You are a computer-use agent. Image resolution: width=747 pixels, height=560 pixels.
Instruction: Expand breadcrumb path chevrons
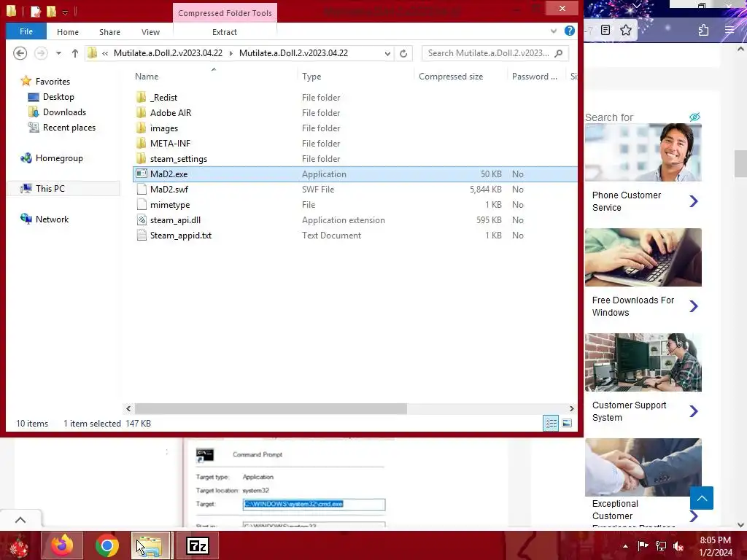click(x=105, y=53)
